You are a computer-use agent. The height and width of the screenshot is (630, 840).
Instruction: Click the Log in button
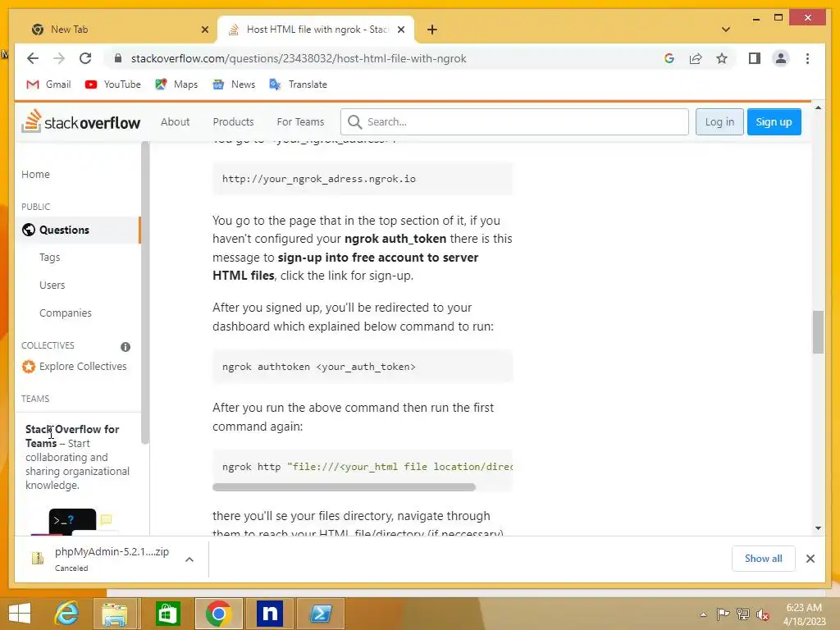[719, 121]
